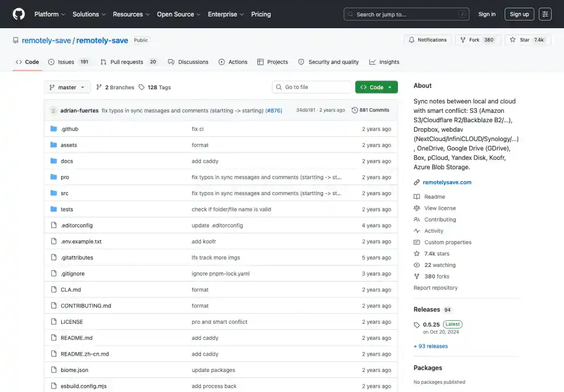Open README.zh-cn.md file

pos(85,354)
